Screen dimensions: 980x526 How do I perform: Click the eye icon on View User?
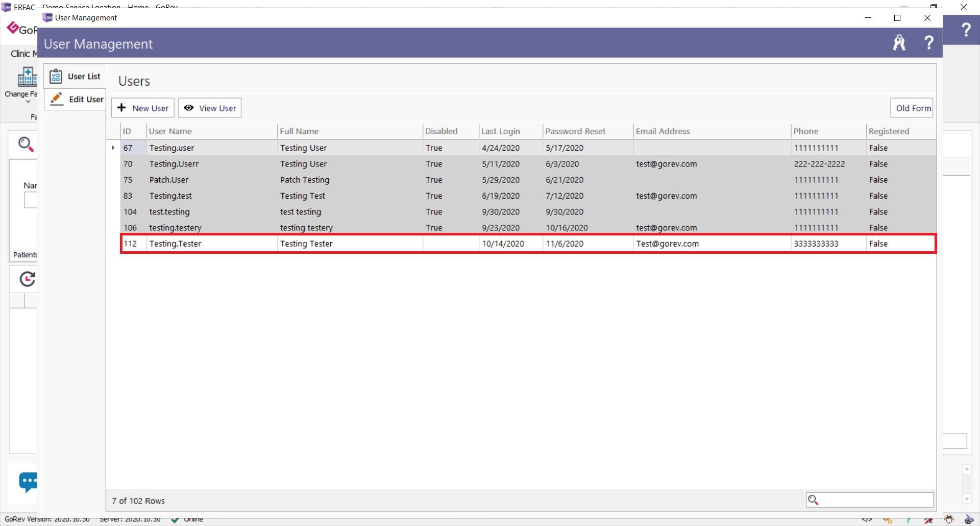pyautogui.click(x=189, y=108)
